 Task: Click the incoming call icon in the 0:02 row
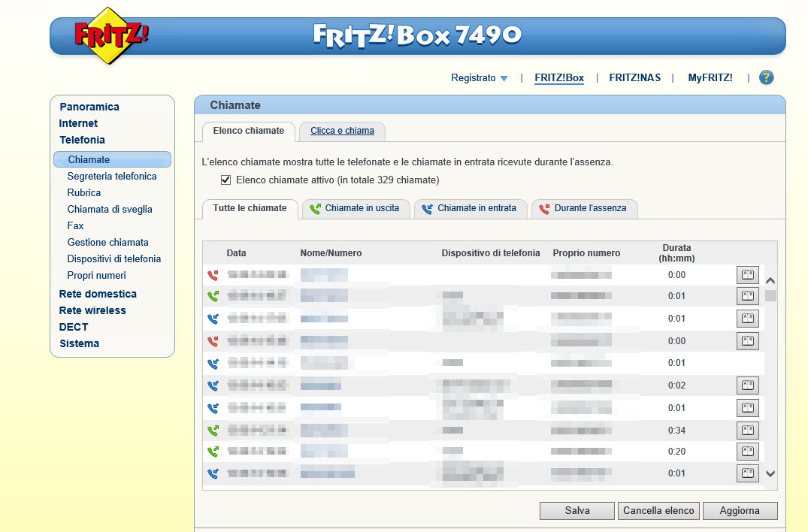213,385
